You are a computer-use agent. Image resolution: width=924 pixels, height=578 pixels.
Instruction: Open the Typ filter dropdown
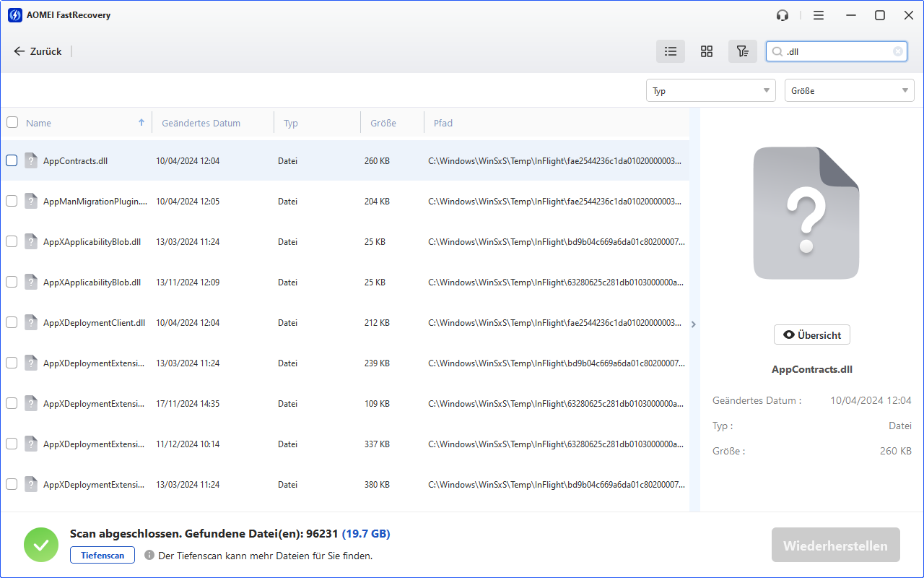click(x=710, y=90)
